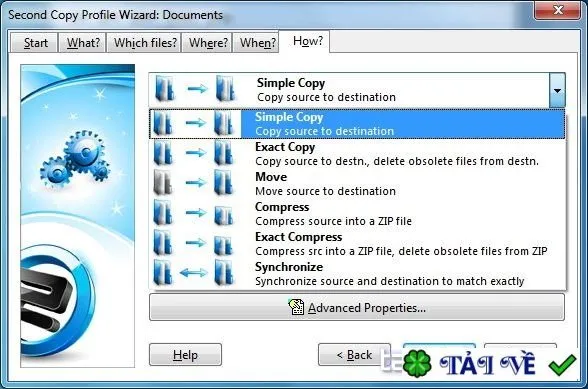Image resolution: width=588 pixels, height=389 pixels.
Task: Open Help for the wizard
Action: (185, 354)
